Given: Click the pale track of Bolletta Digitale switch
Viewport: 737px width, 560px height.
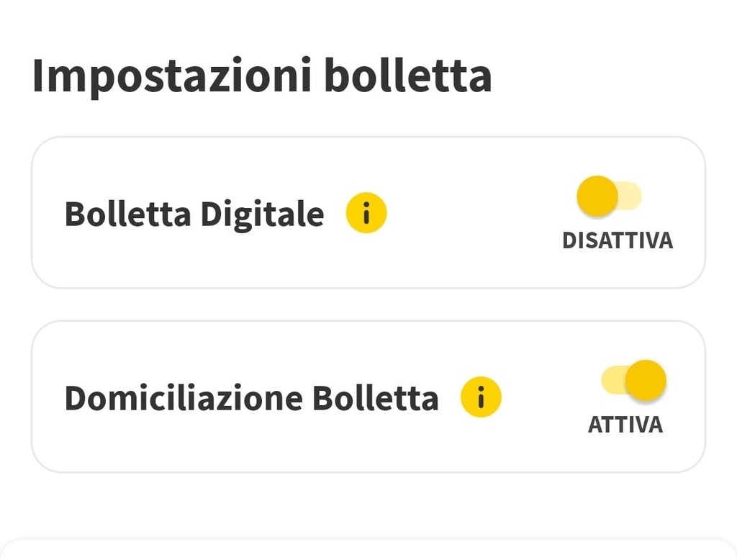Looking at the screenshot, I should point(631,197).
